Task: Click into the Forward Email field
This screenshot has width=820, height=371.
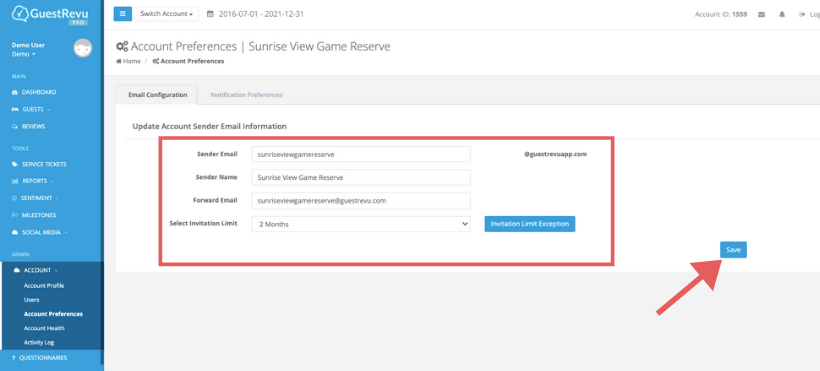Action: (x=361, y=200)
